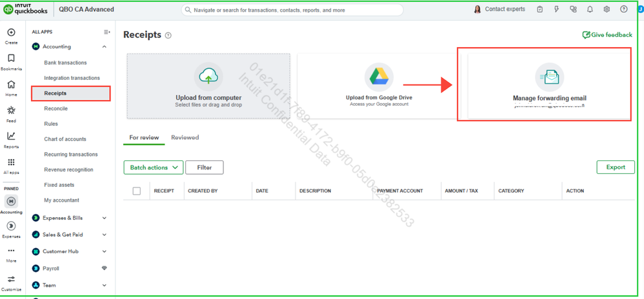The height and width of the screenshot is (299, 644).
Task: Expand the Team section
Action: coord(105,285)
